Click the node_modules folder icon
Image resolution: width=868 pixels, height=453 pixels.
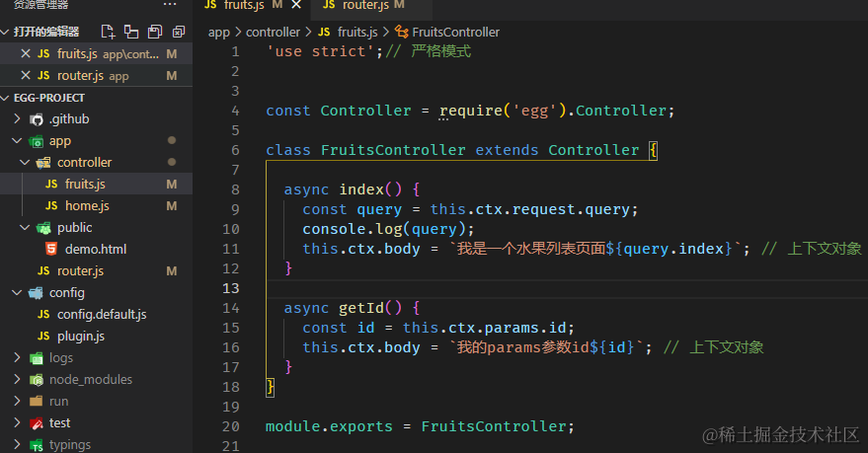click(x=36, y=380)
